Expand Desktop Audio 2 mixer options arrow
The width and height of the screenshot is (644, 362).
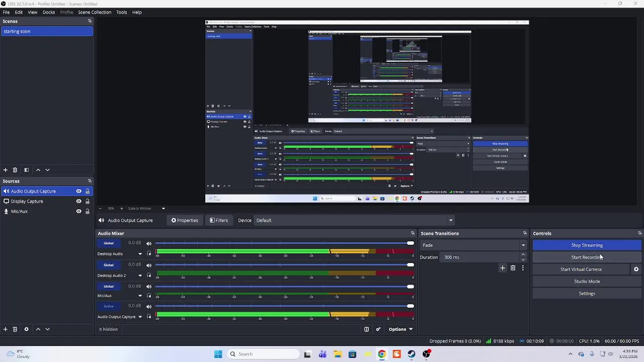pyautogui.click(x=140, y=276)
